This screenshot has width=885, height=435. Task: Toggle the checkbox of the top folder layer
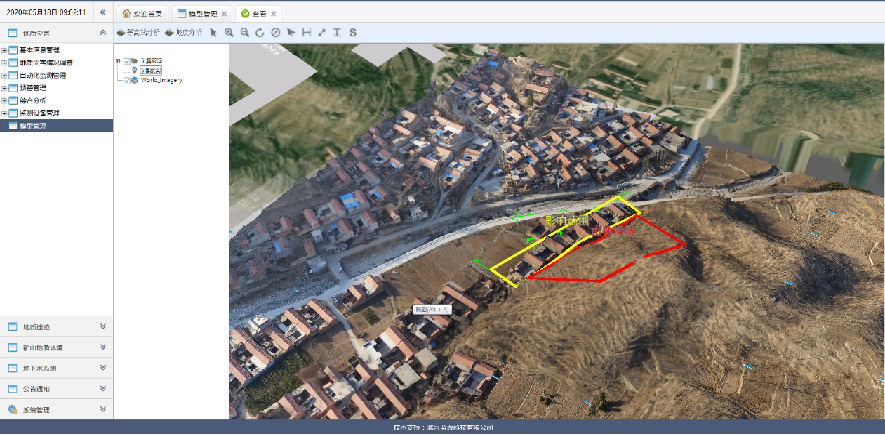coord(127,60)
